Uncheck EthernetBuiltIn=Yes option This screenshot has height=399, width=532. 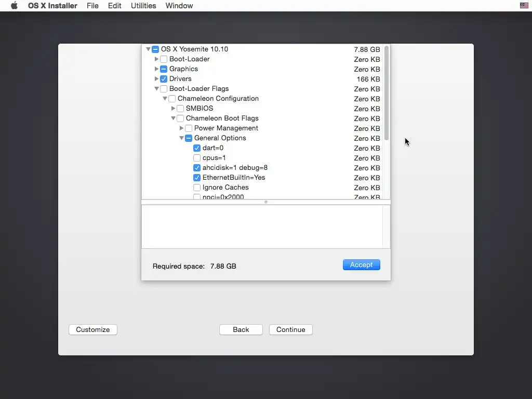[197, 178]
